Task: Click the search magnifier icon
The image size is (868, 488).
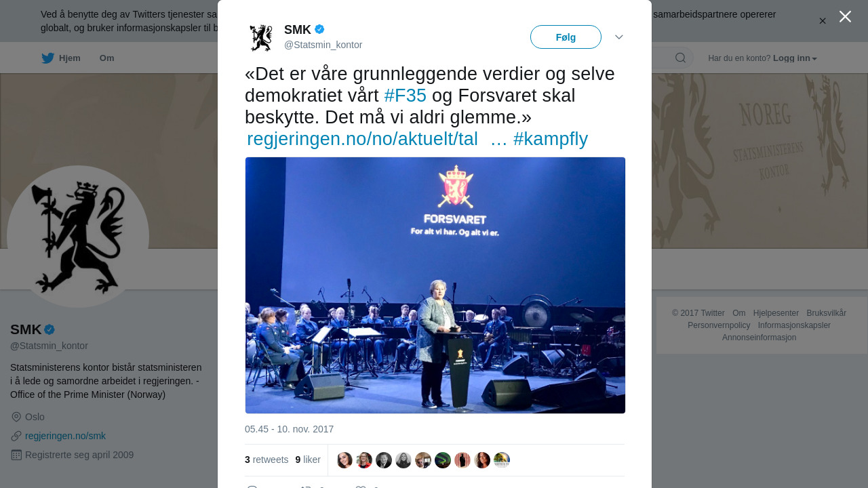Action: (x=680, y=58)
